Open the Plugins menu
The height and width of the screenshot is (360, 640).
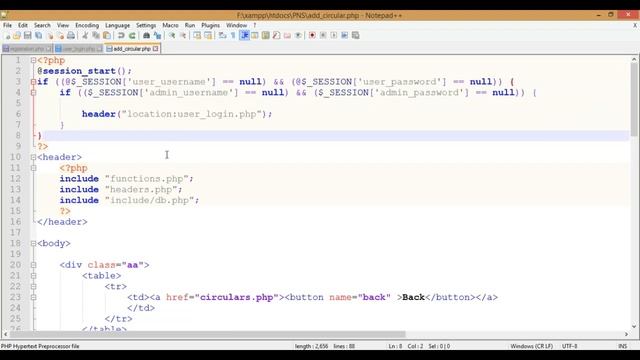211,25
